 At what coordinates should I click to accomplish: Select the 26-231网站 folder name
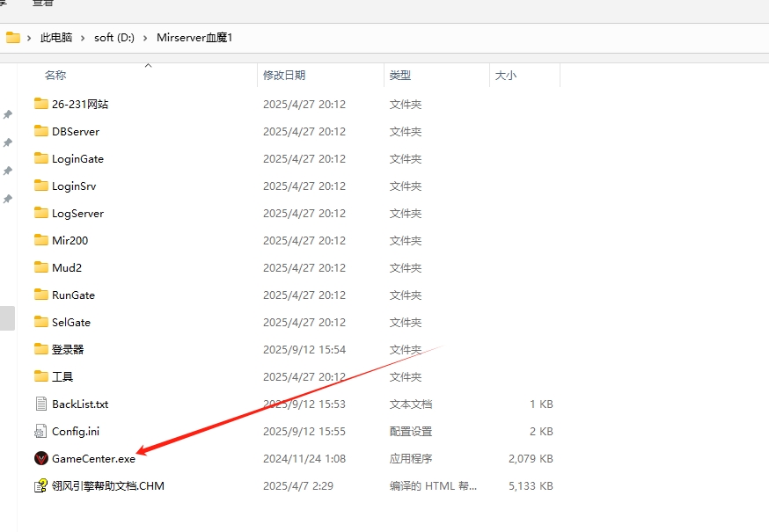(80, 104)
